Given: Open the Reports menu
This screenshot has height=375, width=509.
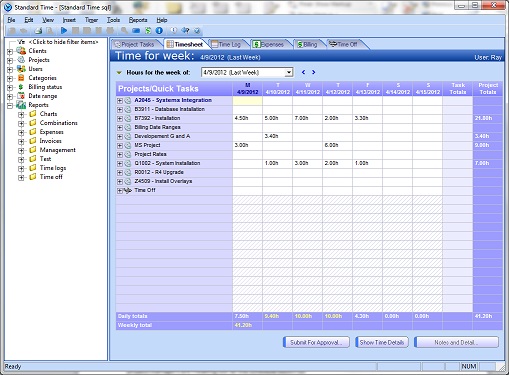Looking at the screenshot, I should click(x=138, y=20).
